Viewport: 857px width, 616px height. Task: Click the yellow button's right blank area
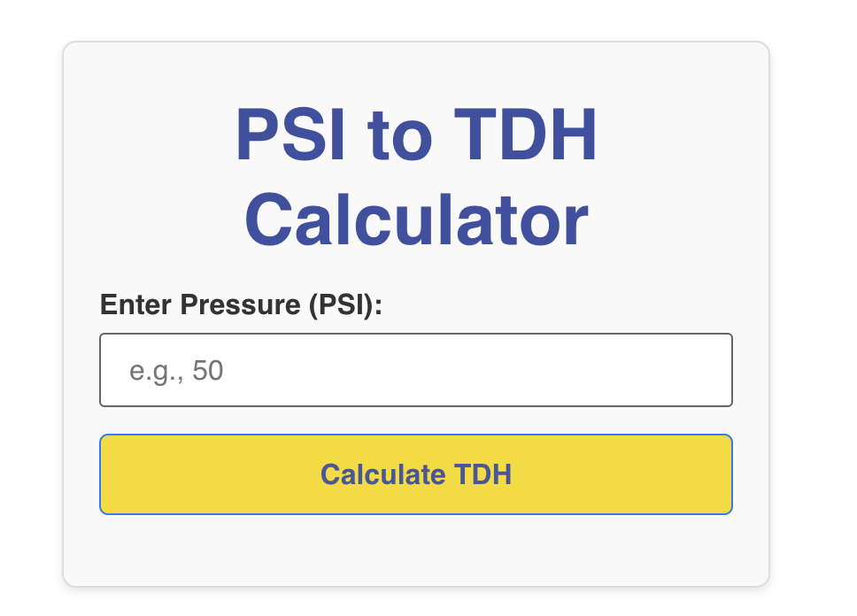(637, 474)
